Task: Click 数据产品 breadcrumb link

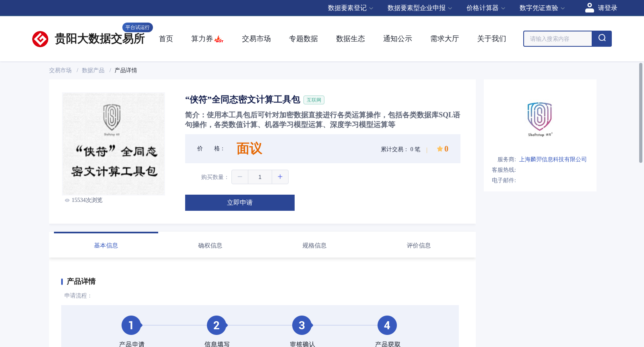Action: [x=93, y=71]
